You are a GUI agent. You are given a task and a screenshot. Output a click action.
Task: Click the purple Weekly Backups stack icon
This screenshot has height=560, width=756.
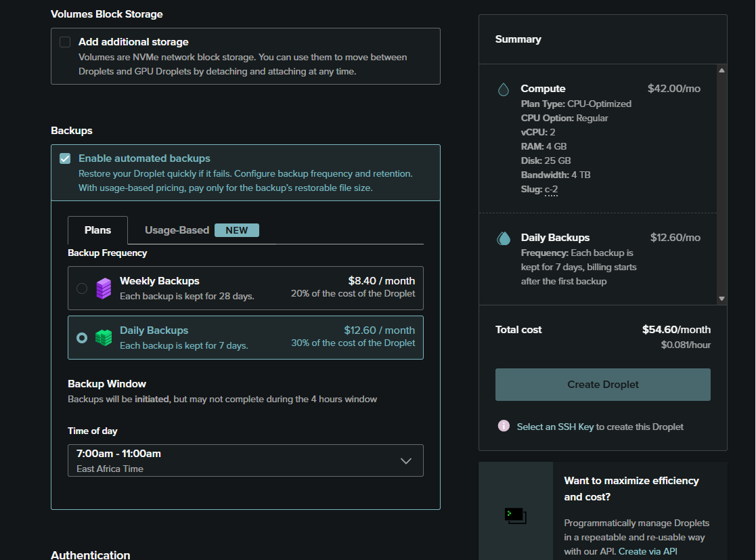click(104, 288)
